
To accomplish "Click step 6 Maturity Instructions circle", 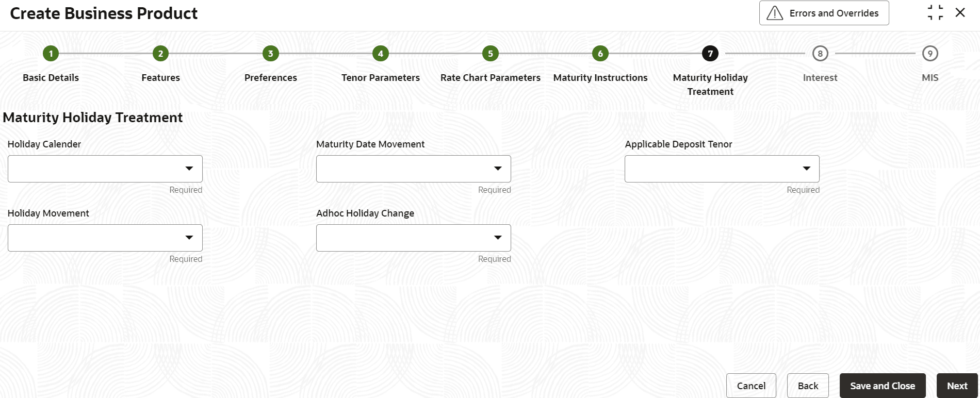I will tap(600, 53).
